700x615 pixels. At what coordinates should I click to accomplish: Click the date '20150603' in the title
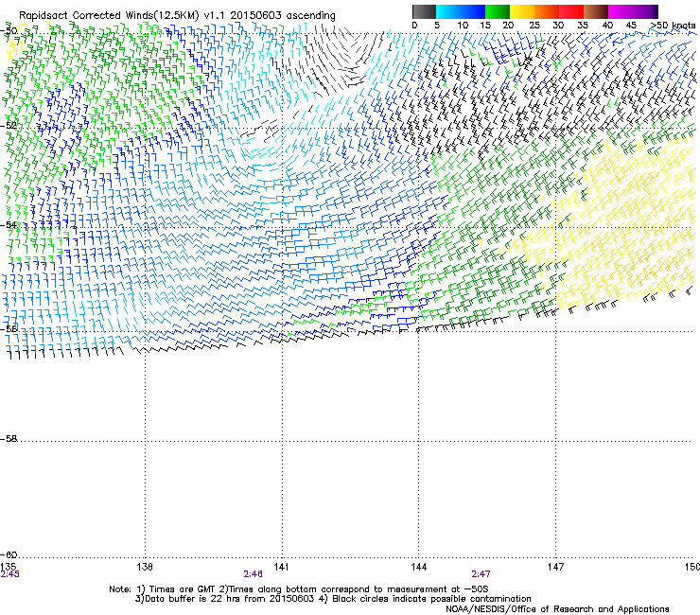[255, 15]
